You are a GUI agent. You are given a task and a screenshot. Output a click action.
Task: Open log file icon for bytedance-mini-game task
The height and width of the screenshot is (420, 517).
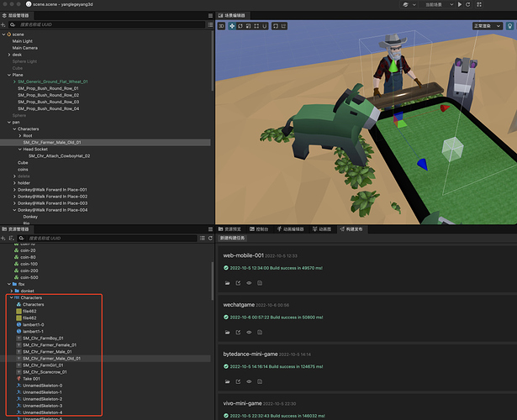pos(260,381)
